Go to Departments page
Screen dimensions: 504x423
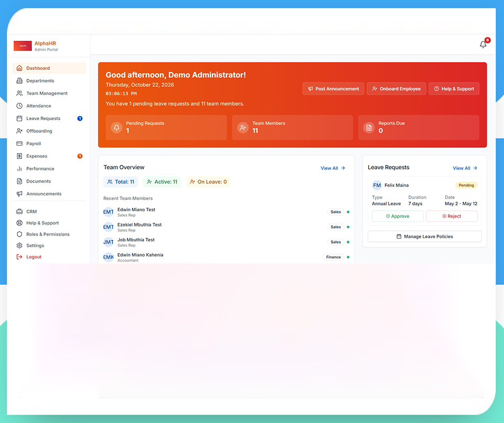point(49,80)
